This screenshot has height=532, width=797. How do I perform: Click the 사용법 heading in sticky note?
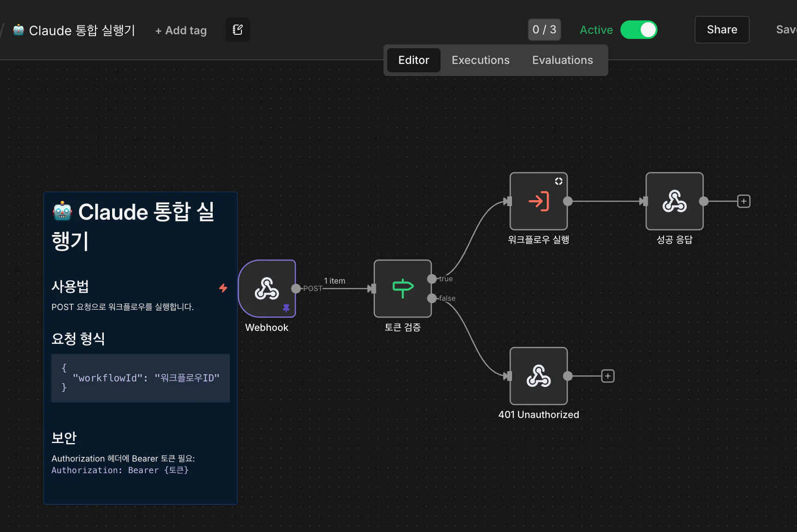70,286
